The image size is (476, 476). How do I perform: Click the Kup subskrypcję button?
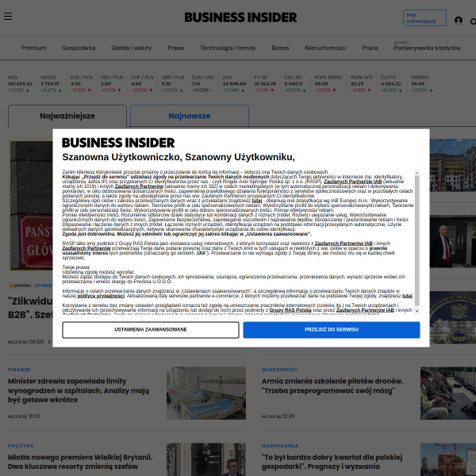(x=424, y=18)
